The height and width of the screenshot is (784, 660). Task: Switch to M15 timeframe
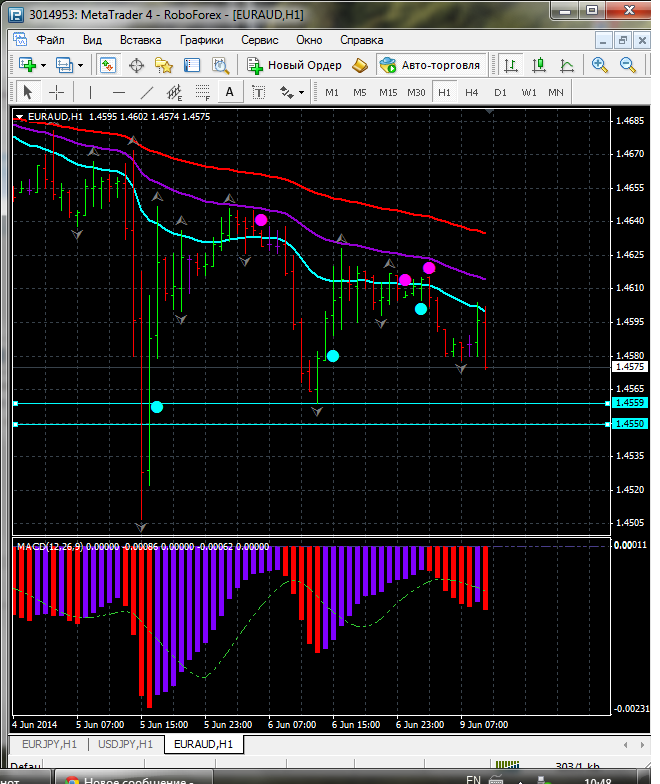click(388, 92)
